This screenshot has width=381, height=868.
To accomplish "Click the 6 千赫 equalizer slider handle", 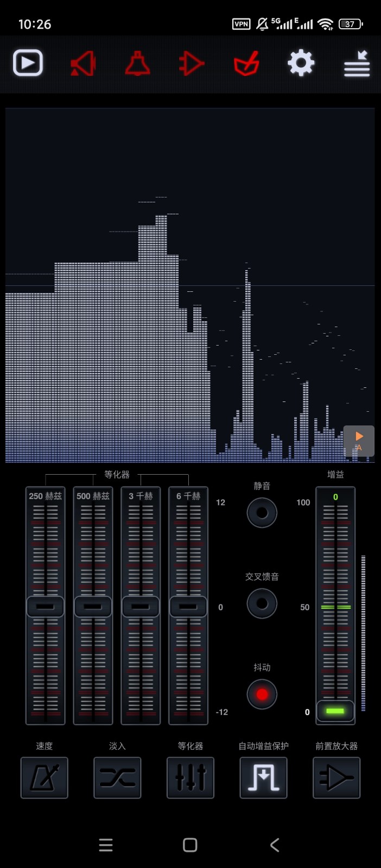I will point(188,607).
